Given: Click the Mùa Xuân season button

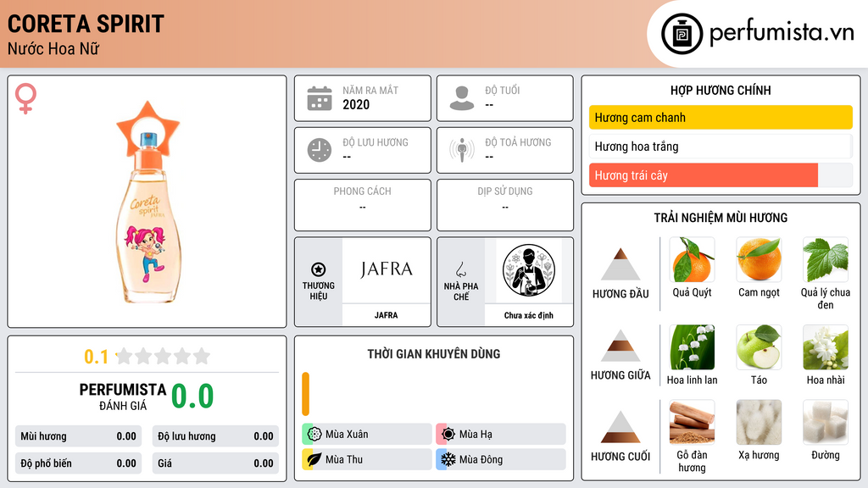Looking at the screenshot, I should click(x=366, y=435).
